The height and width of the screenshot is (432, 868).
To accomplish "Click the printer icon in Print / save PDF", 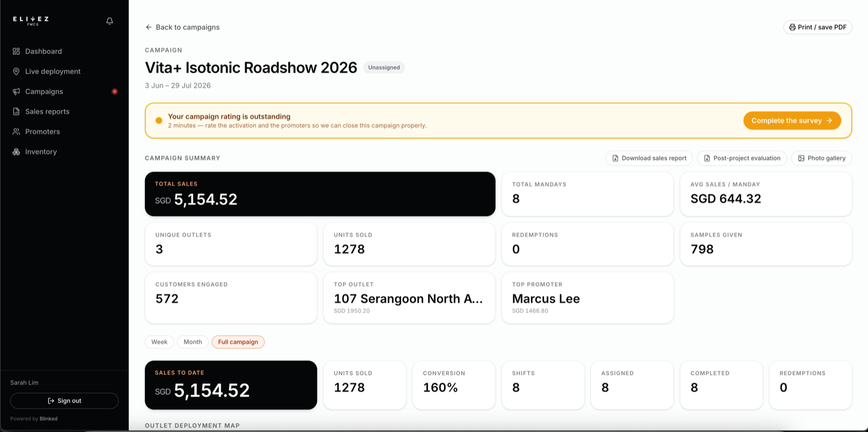I will click(x=793, y=27).
